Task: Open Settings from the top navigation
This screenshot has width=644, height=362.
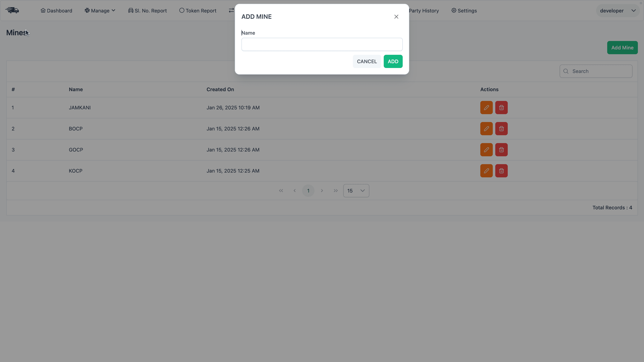Action: click(x=464, y=11)
